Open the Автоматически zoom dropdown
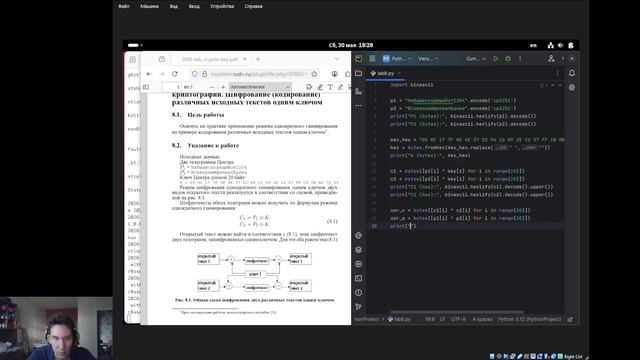 (260, 87)
